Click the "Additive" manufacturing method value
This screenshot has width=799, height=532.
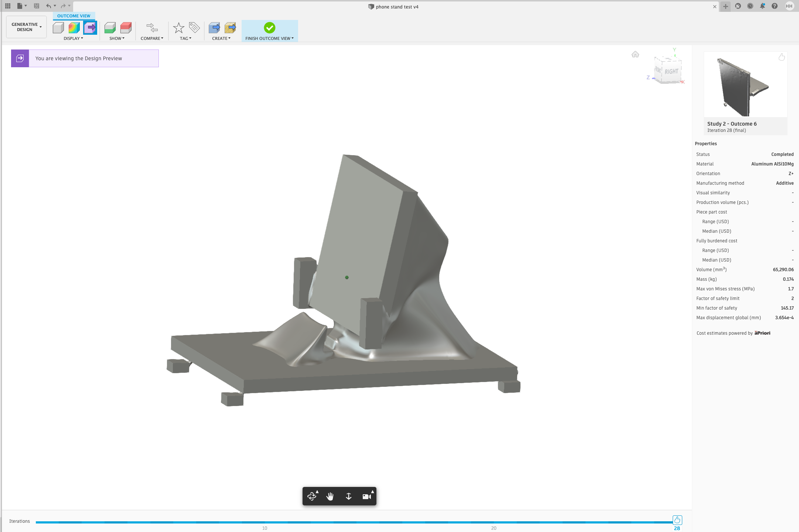point(785,183)
